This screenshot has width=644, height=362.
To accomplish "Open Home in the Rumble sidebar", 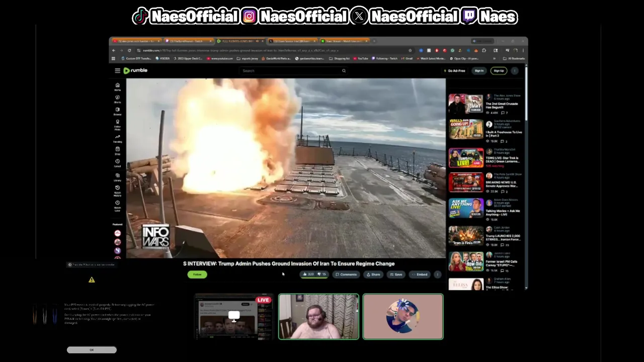I will pos(117,87).
